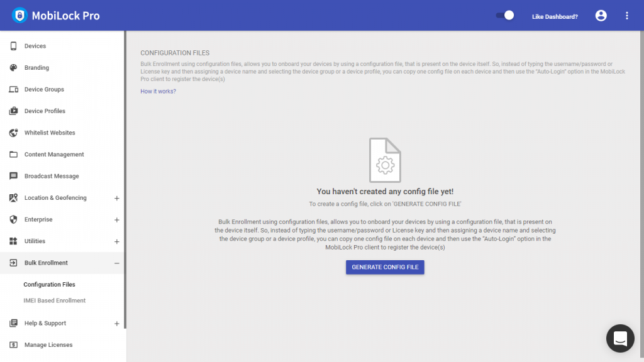Click the Help & Support library icon
The width and height of the screenshot is (644, 362).
click(14, 323)
